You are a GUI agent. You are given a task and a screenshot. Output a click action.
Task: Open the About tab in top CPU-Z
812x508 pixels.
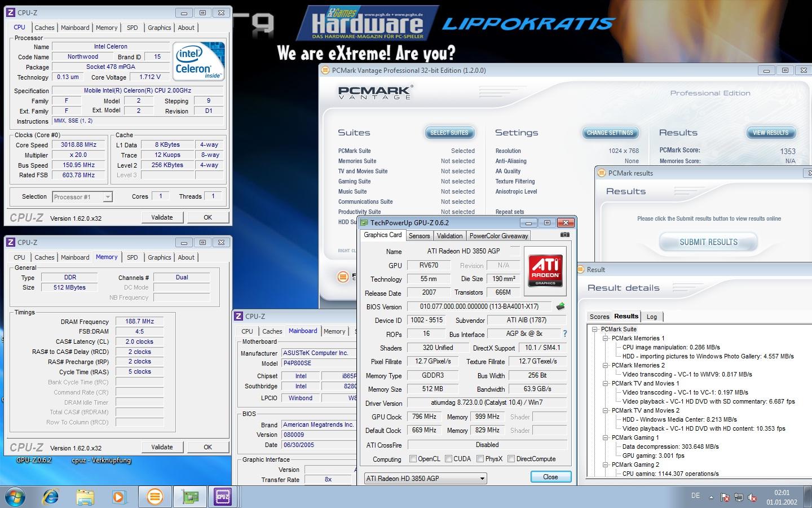coord(186,28)
